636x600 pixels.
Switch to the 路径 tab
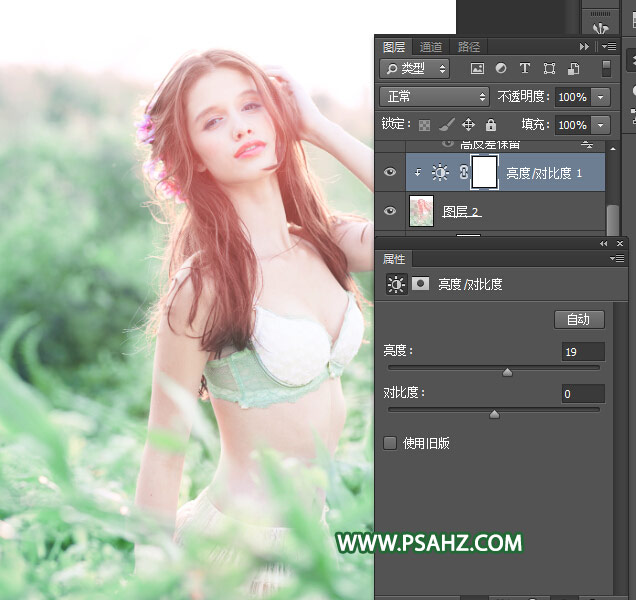[468, 47]
